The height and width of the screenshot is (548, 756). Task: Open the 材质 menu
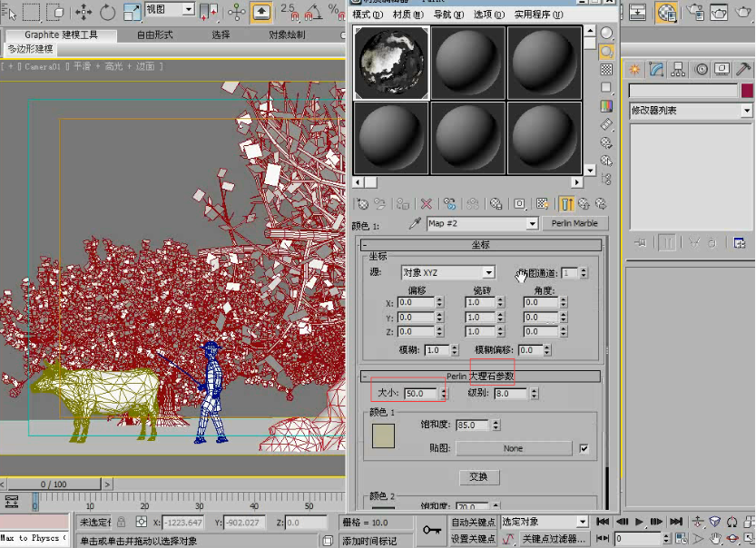tap(407, 15)
